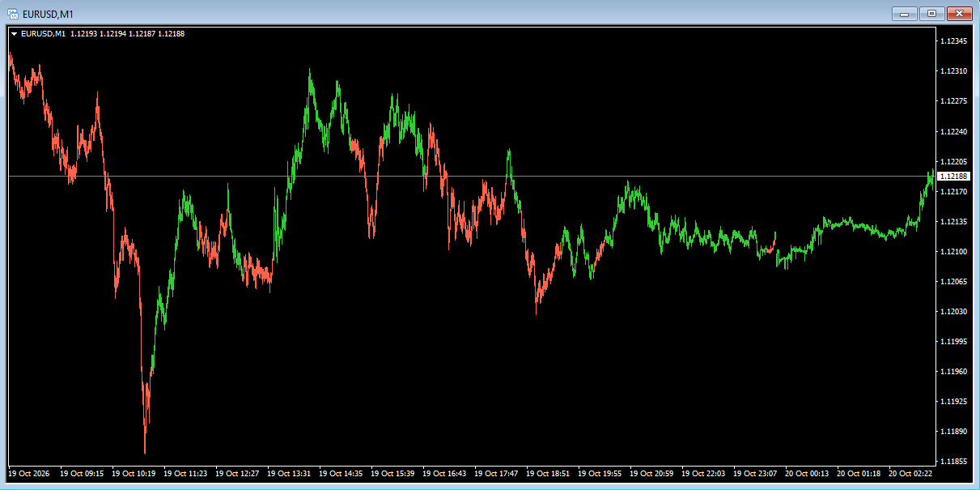Click time axis label 19 Oct 10:19

134,473
